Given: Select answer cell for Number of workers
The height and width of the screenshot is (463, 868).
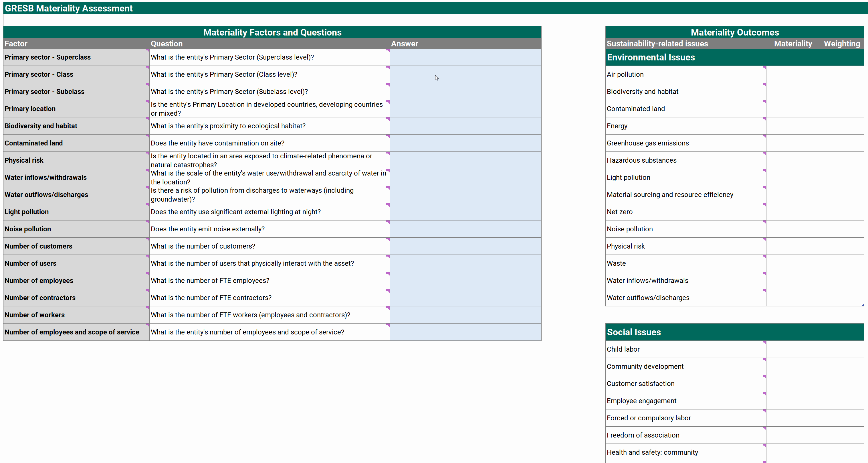Looking at the screenshot, I should [x=465, y=315].
